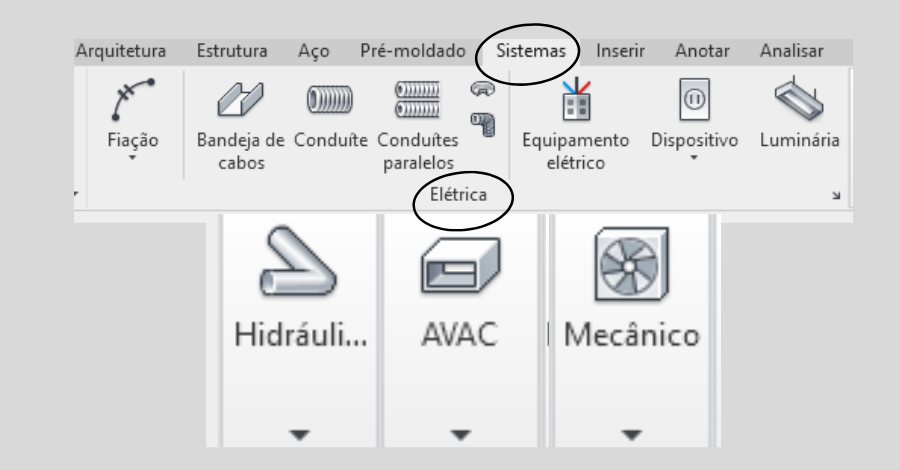Expand the AVAC panel arrow
The width and height of the screenshot is (900, 470).
click(460, 435)
